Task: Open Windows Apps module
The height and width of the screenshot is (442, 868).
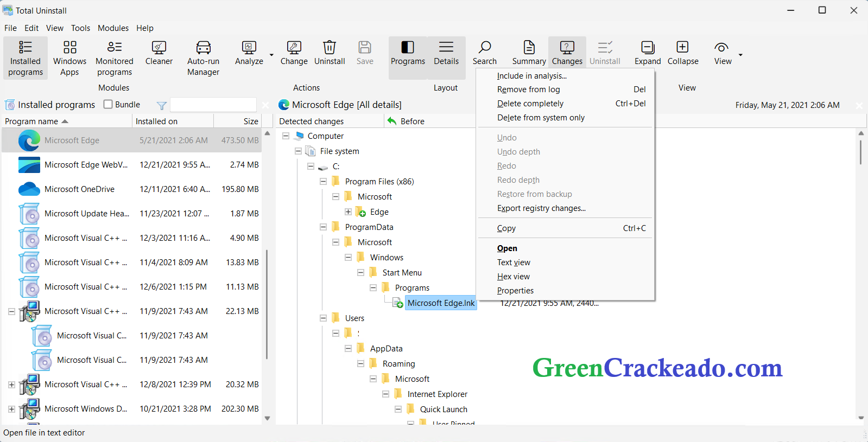Action: click(69, 58)
